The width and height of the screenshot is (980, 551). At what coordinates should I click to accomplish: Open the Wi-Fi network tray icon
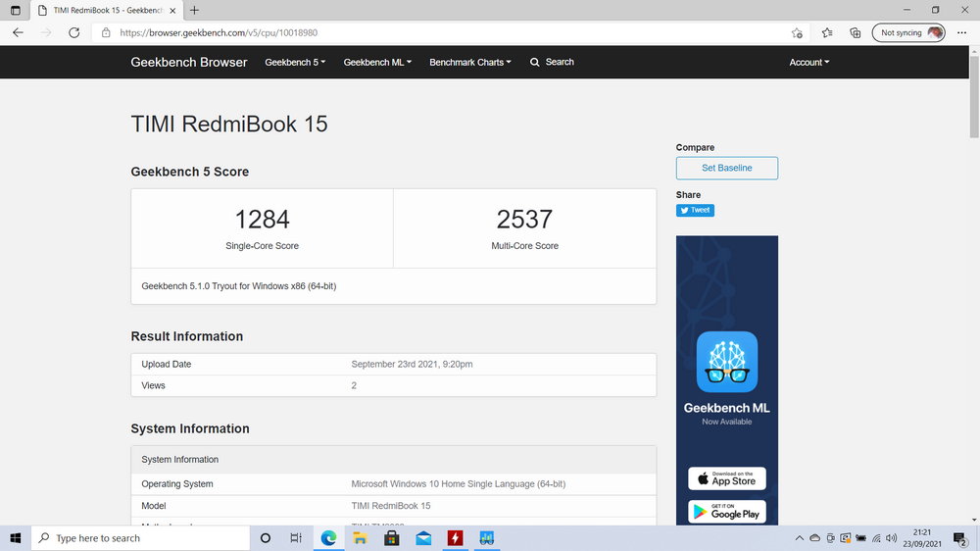tap(877, 538)
